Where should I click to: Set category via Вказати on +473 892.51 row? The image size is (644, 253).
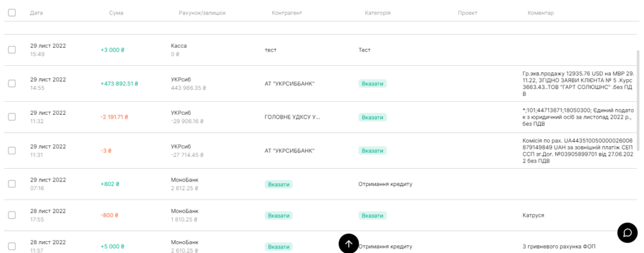click(372, 83)
